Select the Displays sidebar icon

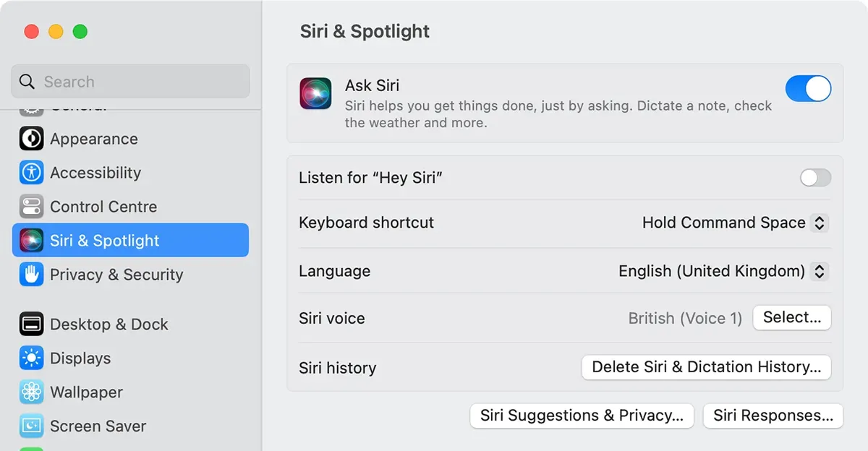[x=32, y=358]
